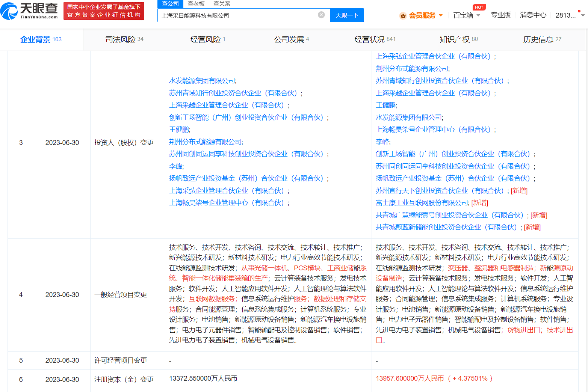Screen dimensions: 588x392
Task: Open newly added 富士康工业互联网股份有限公司 link
Action: tap(422, 203)
